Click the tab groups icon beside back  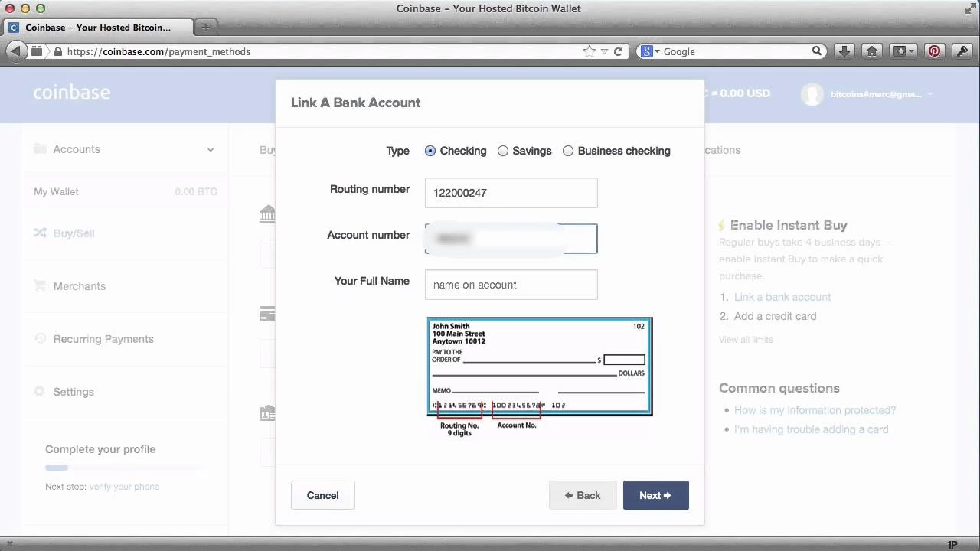[36, 51]
